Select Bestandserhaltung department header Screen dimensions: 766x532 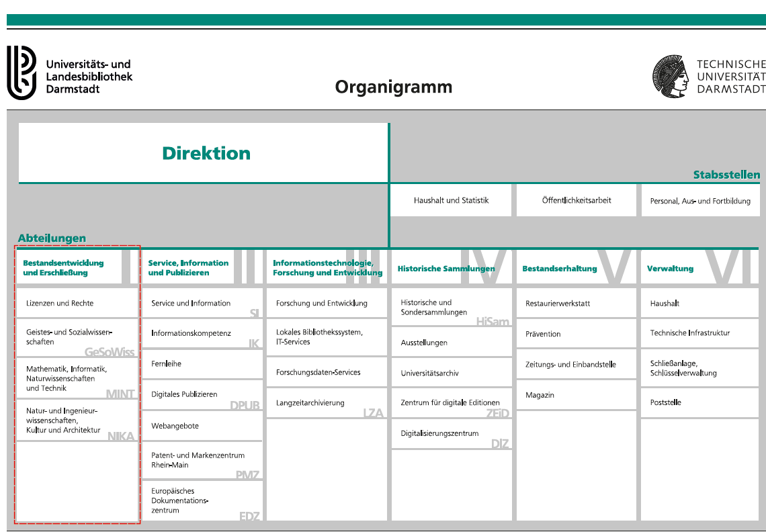577,267
